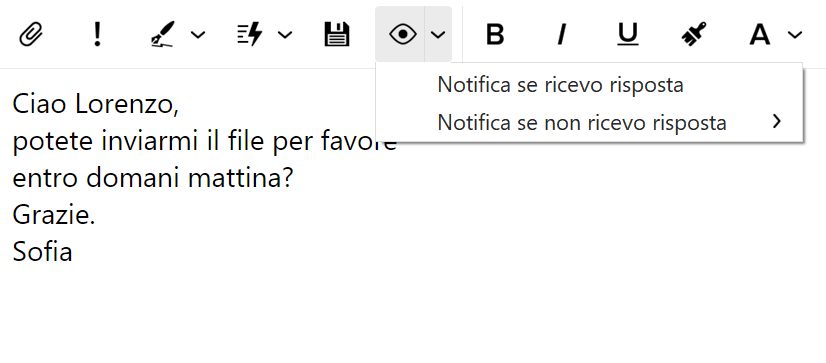
Task: Open the signature dropdown arrow
Action: [x=198, y=35]
